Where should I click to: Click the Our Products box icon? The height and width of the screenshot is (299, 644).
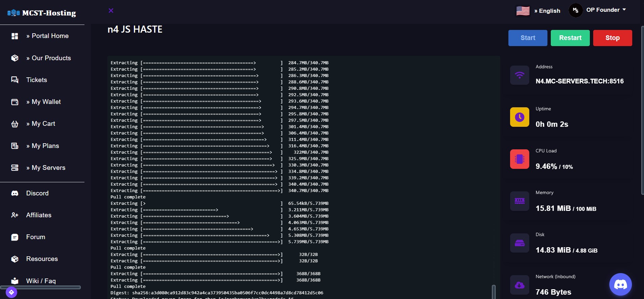15,58
